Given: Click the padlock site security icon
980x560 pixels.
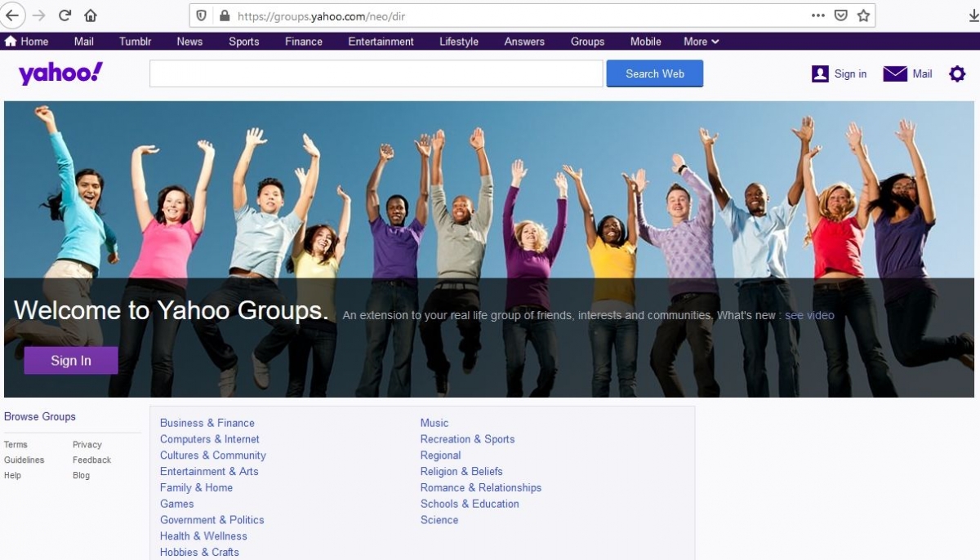Looking at the screenshot, I should pos(225,16).
